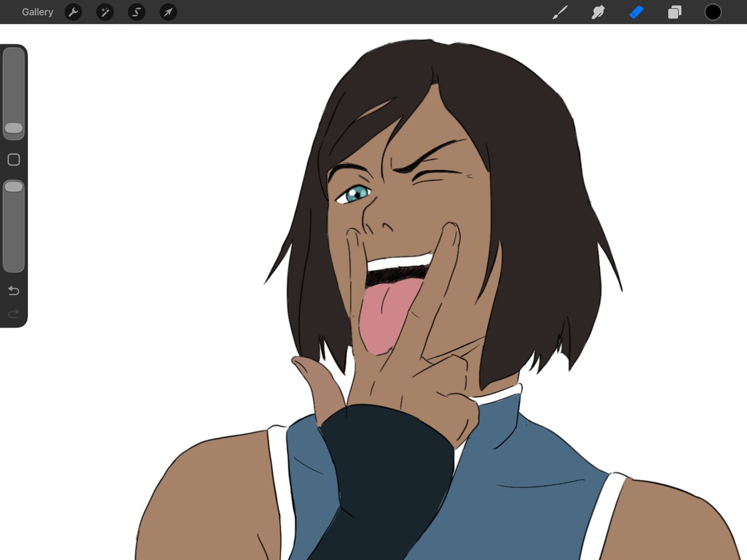Open the Adjustments magic wand menu

[105, 12]
